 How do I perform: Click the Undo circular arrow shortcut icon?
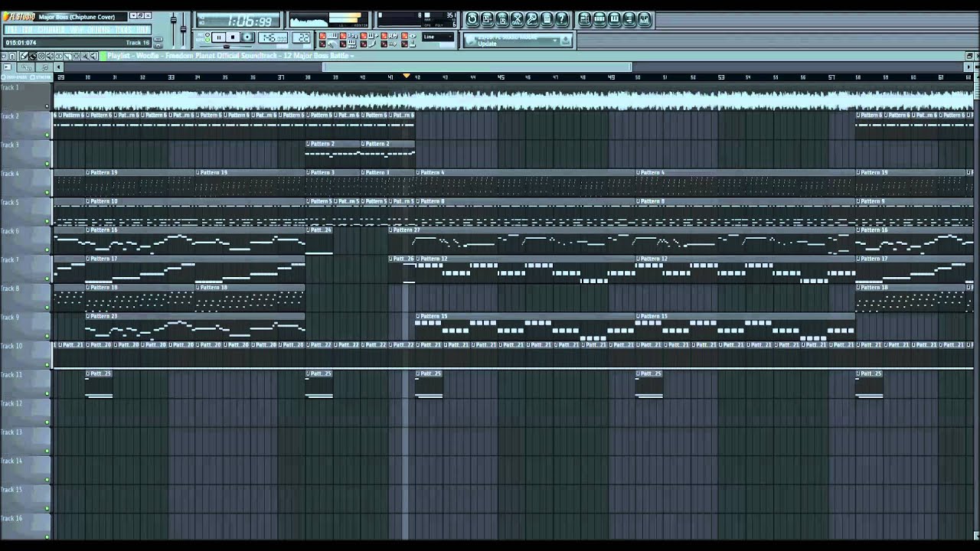[x=472, y=19]
